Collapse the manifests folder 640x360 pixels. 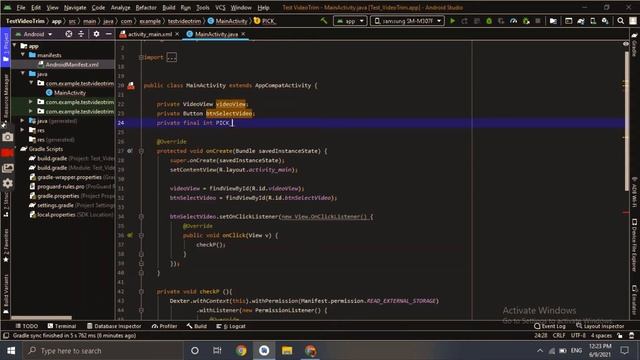pyautogui.click(x=23, y=55)
